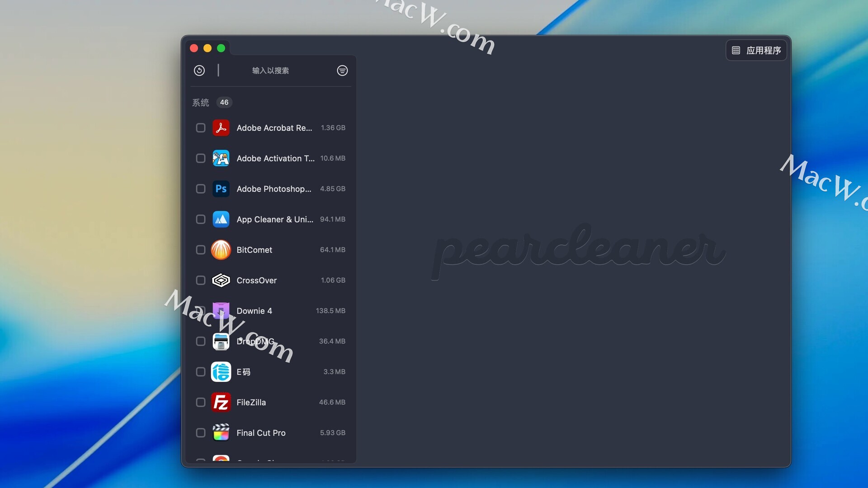Select the E码 name text
This screenshot has width=868, height=488.
[x=244, y=372]
